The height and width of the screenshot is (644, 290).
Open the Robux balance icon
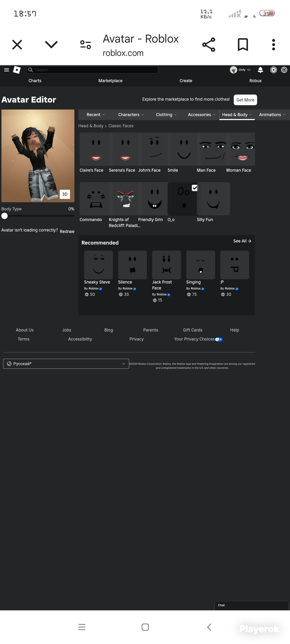click(273, 70)
